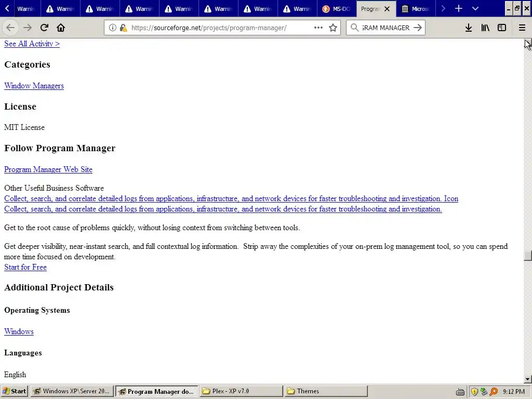The width and height of the screenshot is (532, 399).
Task: Submit search with the arrow button
Action: pyautogui.click(x=418, y=28)
